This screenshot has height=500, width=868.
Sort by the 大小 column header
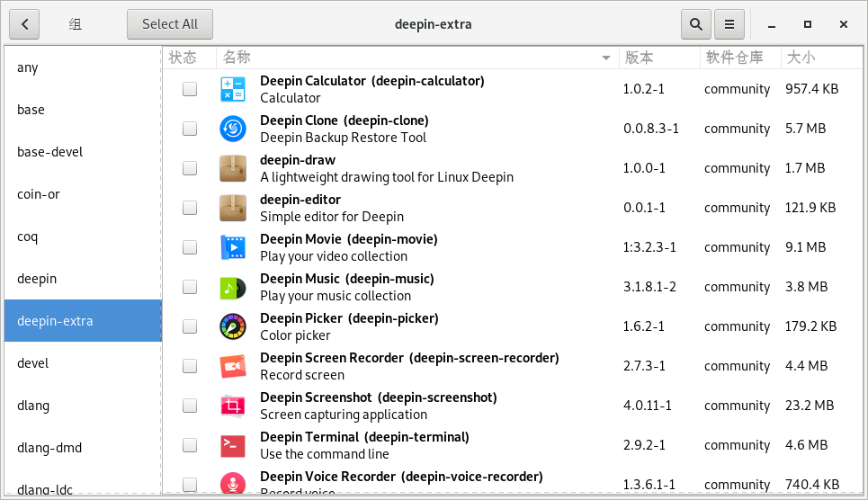[x=821, y=58]
